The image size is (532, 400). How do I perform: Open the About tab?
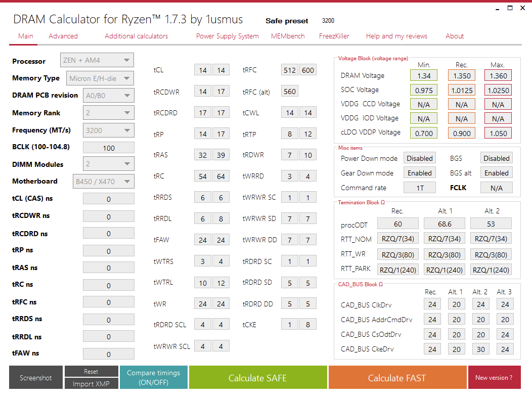tap(455, 36)
